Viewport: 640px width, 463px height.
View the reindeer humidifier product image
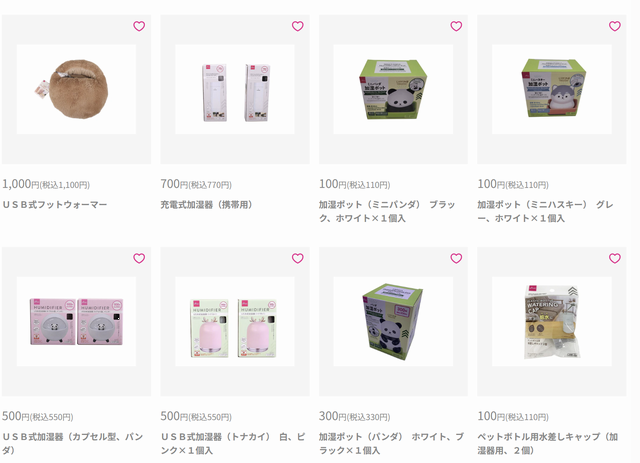click(x=235, y=322)
